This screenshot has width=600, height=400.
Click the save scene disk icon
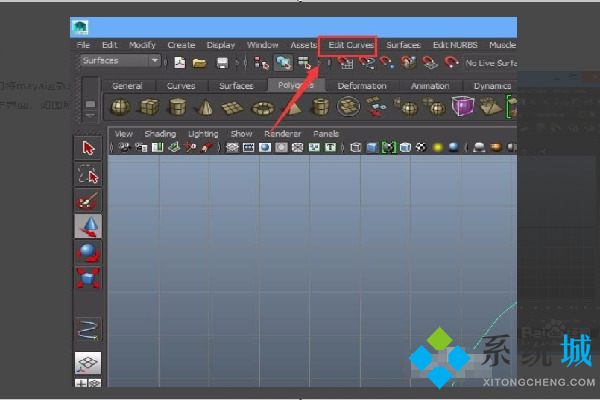click(222, 62)
